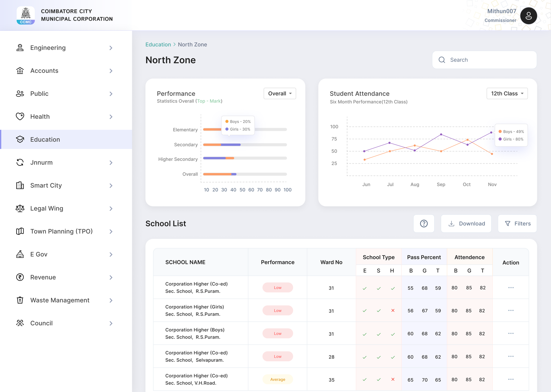The height and width of the screenshot is (392, 551).
Task: Click the Council members icon
Action: click(x=20, y=323)
